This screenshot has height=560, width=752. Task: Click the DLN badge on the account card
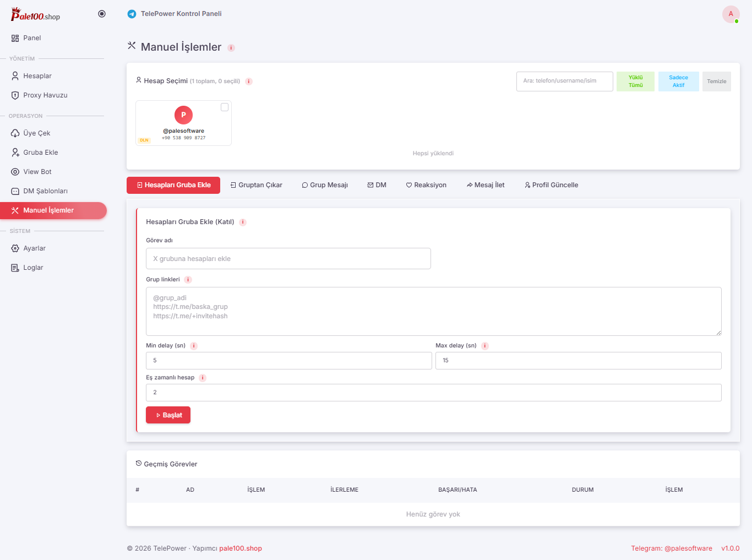point(144,140)
